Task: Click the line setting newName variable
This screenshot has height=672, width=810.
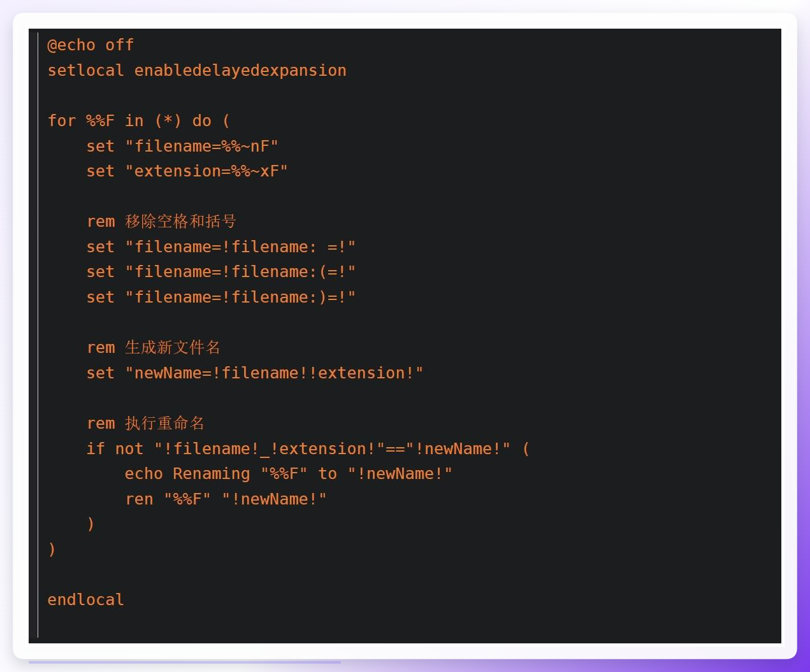Action: click(x=255, y=373)
